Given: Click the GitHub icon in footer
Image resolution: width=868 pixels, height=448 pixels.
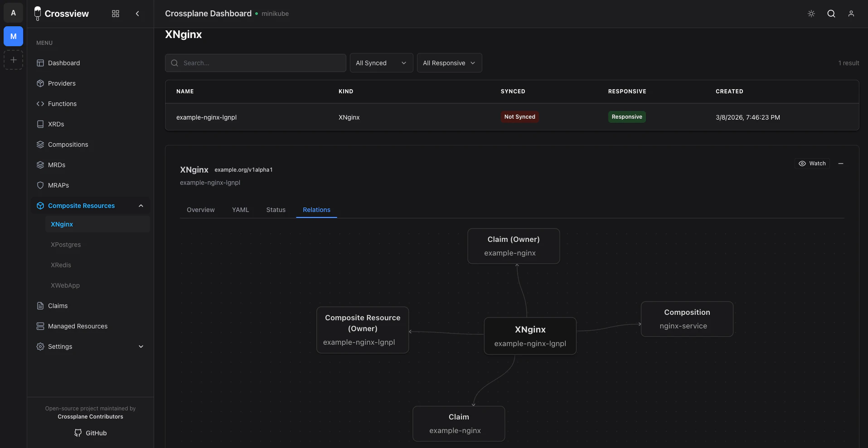Looking at the screenshot, I should 78,433.
